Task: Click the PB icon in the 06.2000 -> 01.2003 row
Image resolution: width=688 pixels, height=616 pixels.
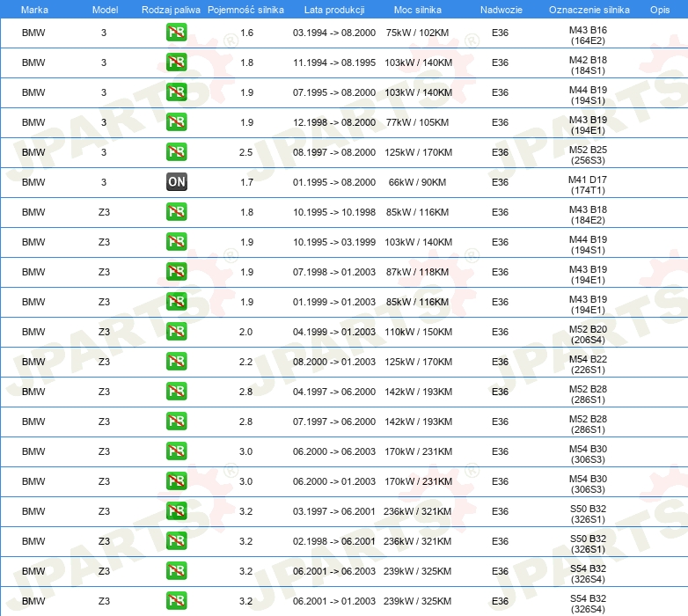Action: click(x=176, y=481)
